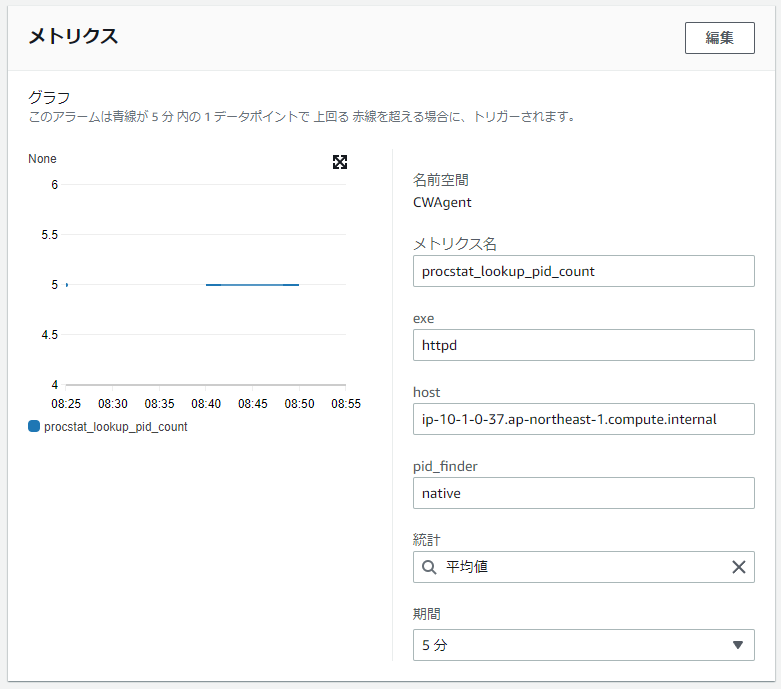The height and width of the screenshot is (689, 781).
Task: Select the host field with ip-10-1-0-37 value
Action: pos(583,419)
